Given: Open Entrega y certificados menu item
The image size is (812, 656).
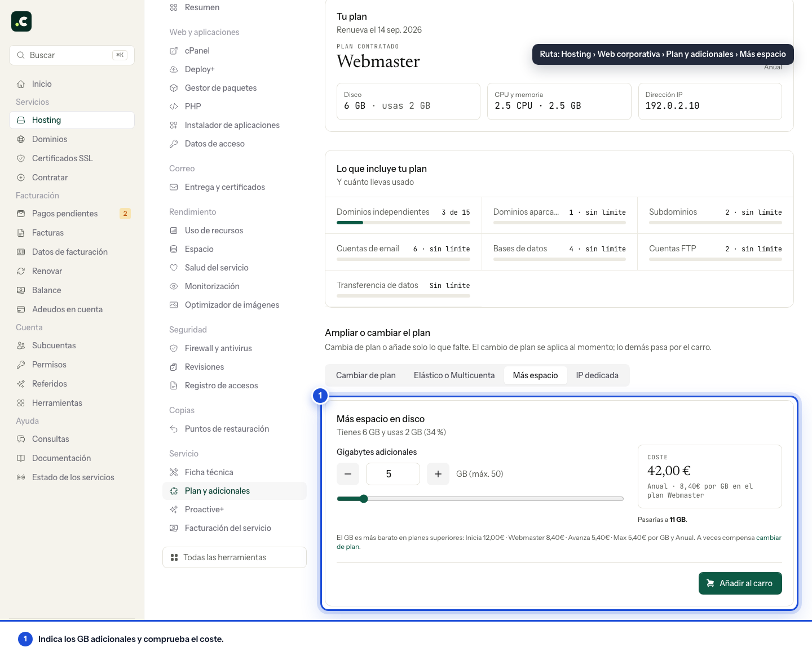Looking at the screenshot, I should (x=235, y=187).
